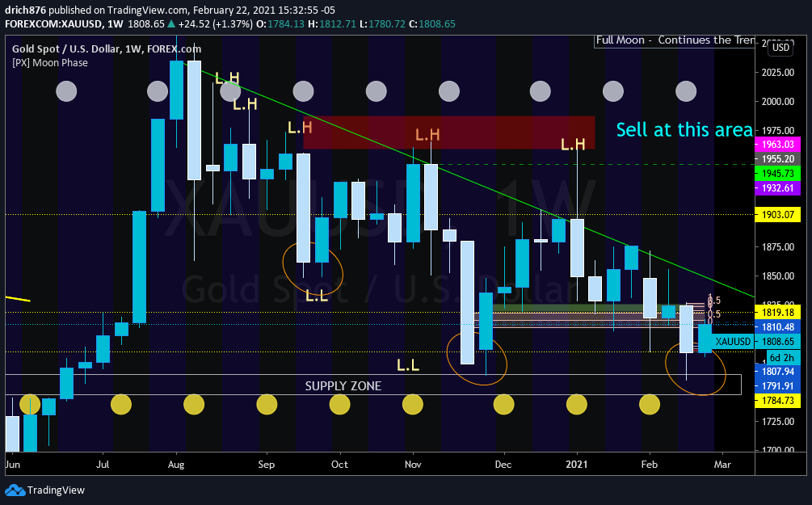Select gray full moon marker between Nov and Dec
The width and height of the screenshot is (812, 505).
point(449,91)
